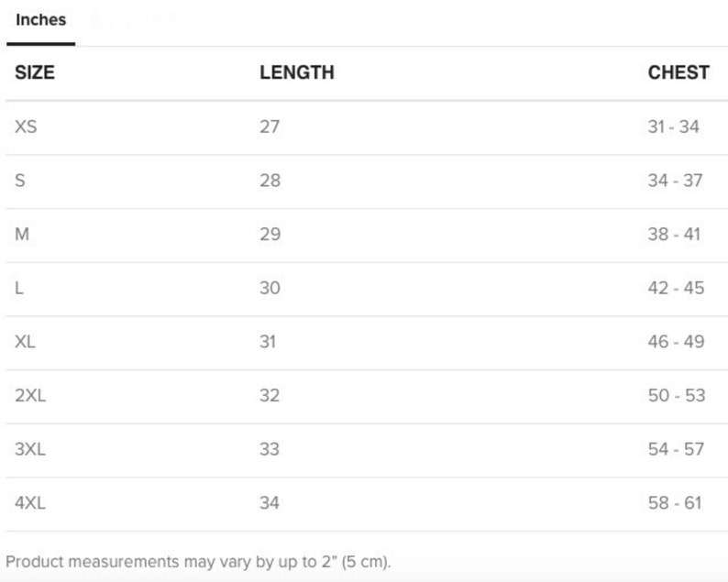Click the length value 34

click(270, 503)
